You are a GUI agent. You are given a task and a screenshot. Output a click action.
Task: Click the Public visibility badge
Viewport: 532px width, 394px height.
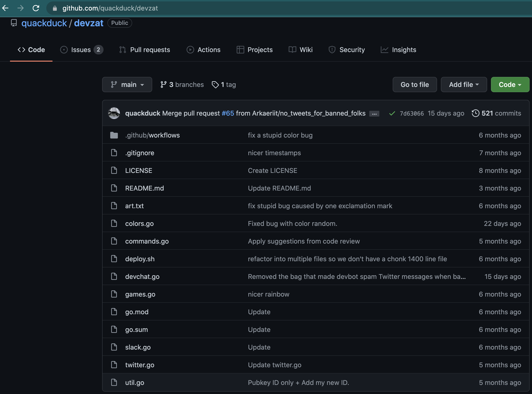120,23
